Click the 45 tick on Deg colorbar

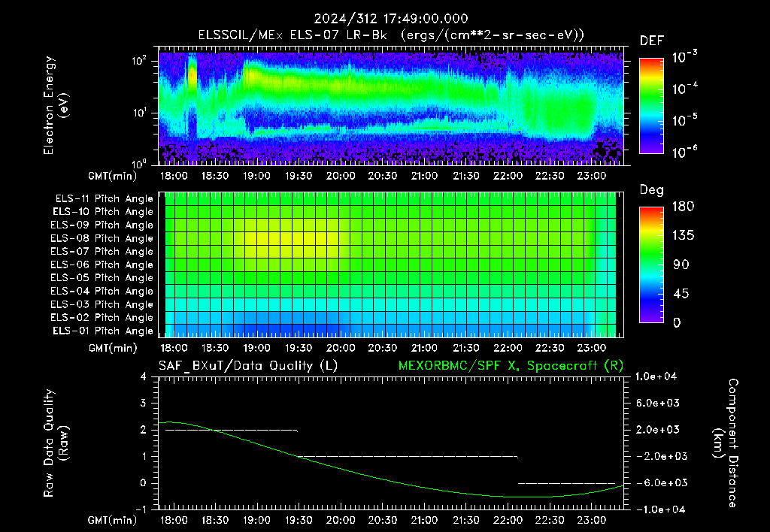pos(681,294)
